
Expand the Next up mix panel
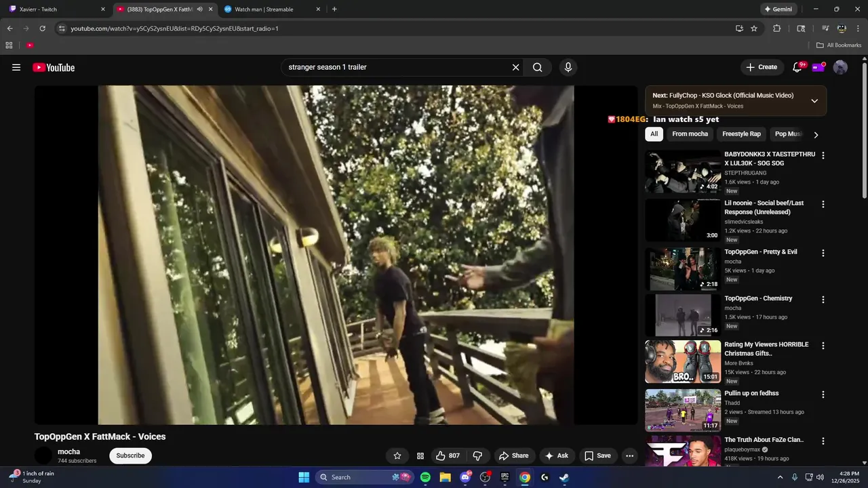814,100
